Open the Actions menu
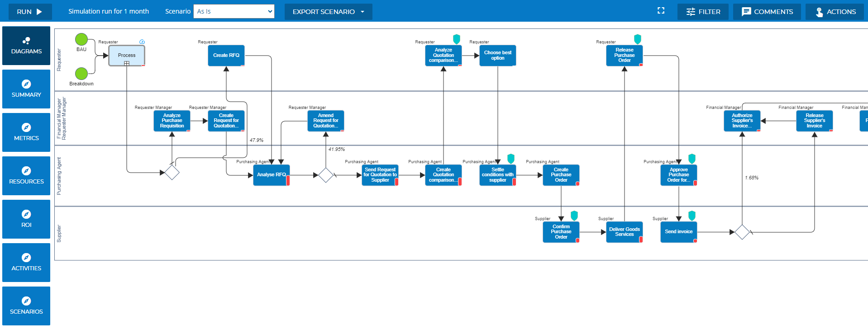The width and height of the screenshot is (868, 329). click(x=835, y=12)
